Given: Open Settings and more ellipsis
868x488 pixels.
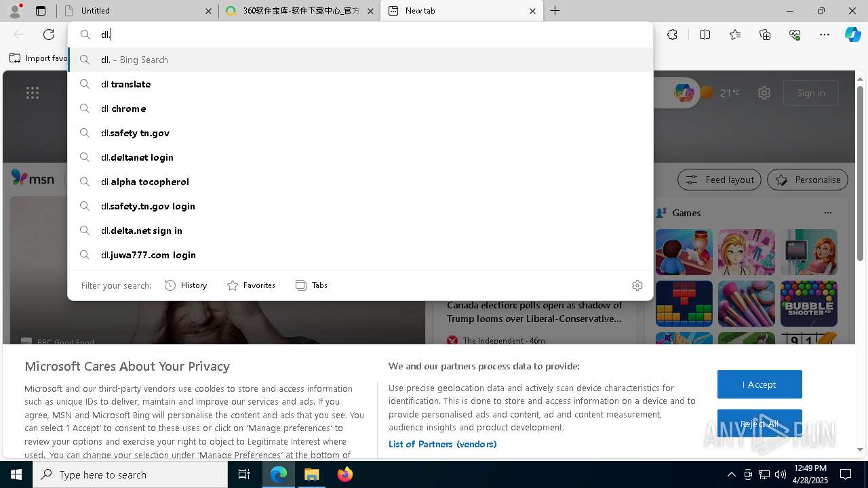Looking at the screenshot, I should [825, 35].
